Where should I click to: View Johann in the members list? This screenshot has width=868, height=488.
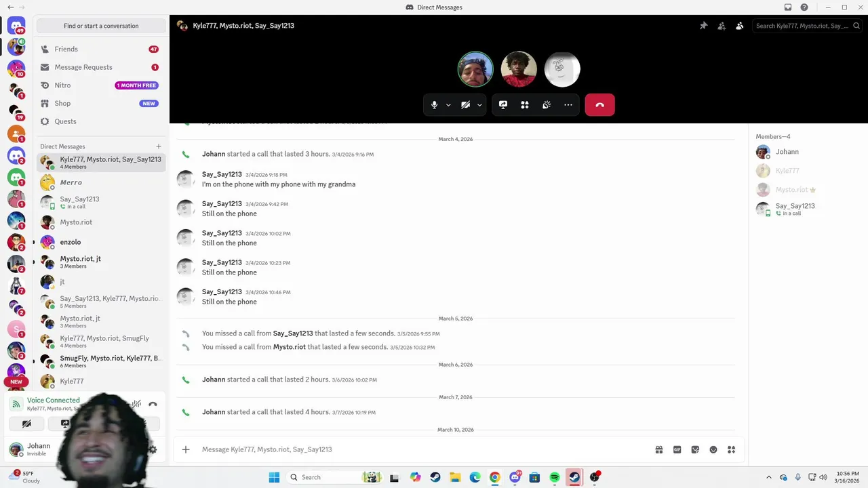(808, 152)
